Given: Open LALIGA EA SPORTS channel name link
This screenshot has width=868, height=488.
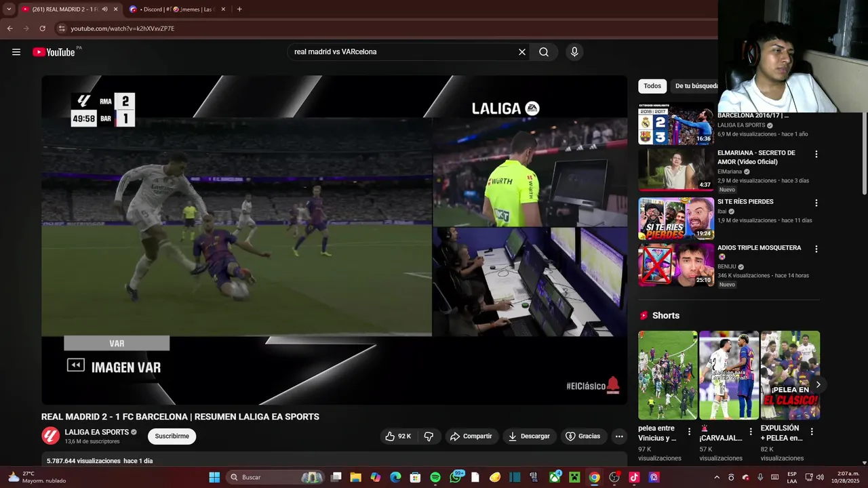Looking at the screenshot, I should [97, 432].
